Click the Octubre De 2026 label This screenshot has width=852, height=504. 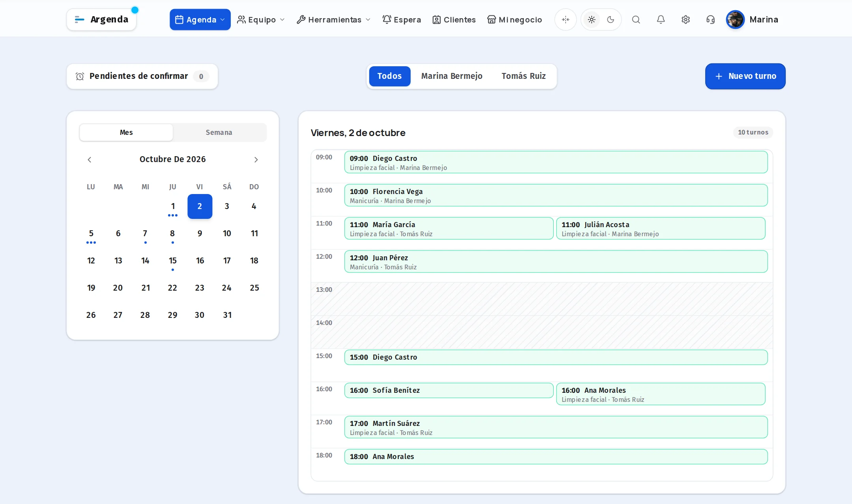pos(173,159)
